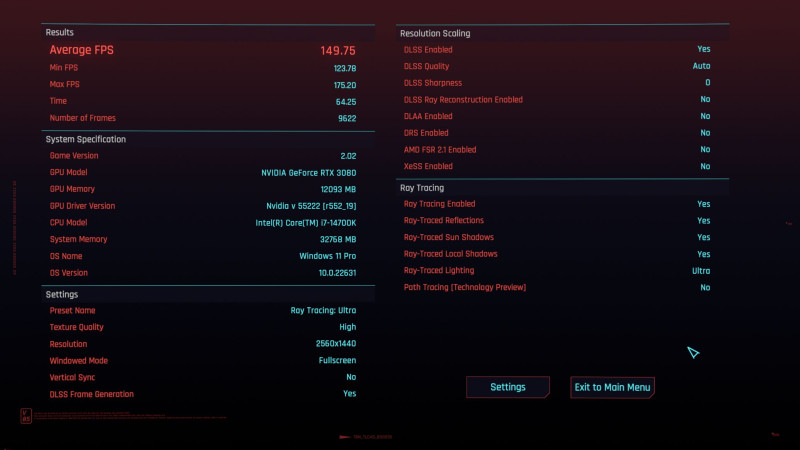The width and height of the screenshot is (800, 450).
Task: Click the Vertical Sync No value
Action: pos(351,377)
